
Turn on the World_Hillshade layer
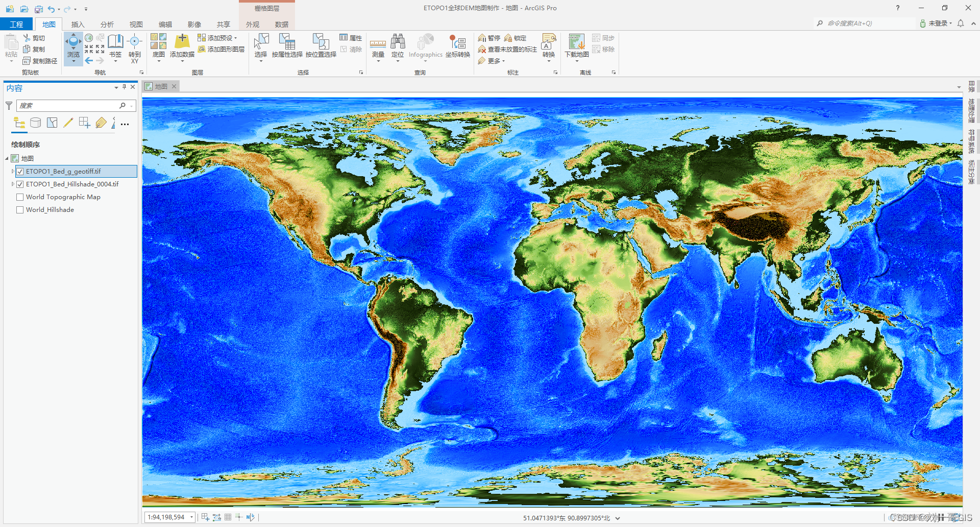click(20, 210)
